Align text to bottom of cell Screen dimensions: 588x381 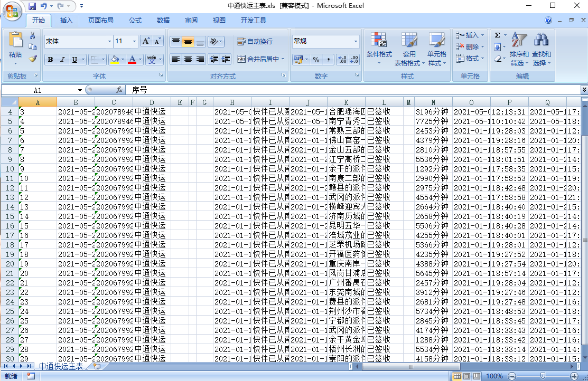[x=200, y=41]
